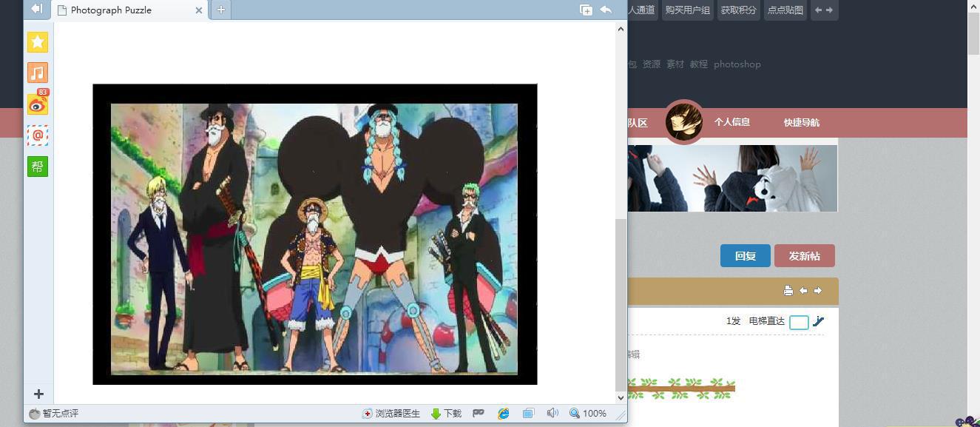Screen dimensions: 980x427
Task: Click the popup window vertical scrollbar thumb
Action: (x=621, y=303)
